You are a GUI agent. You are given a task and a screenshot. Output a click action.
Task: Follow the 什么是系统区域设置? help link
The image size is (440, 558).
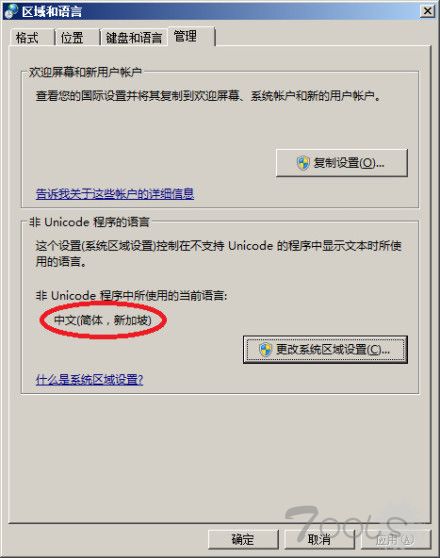90,380
